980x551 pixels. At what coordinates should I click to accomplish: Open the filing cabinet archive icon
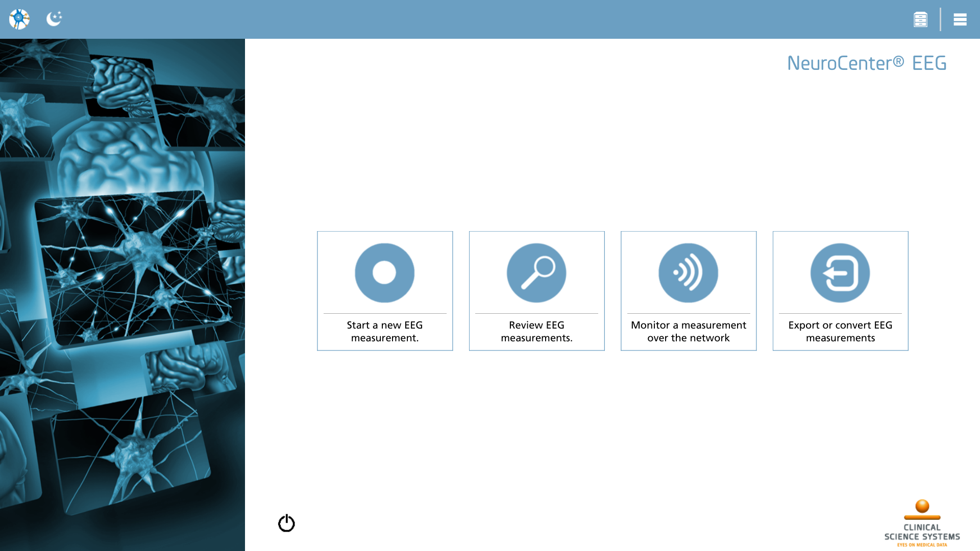point(920,19)
